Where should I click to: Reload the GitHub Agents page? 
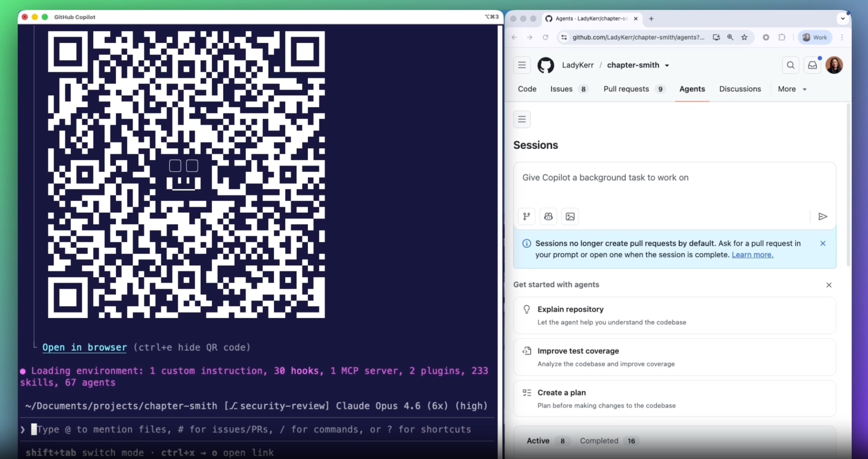[x=545, y=37]
